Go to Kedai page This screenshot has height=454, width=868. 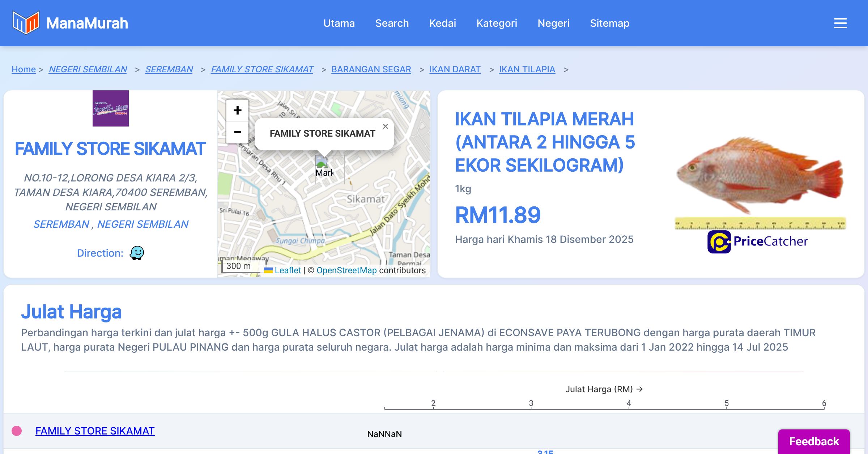click(x=442, y=23)
